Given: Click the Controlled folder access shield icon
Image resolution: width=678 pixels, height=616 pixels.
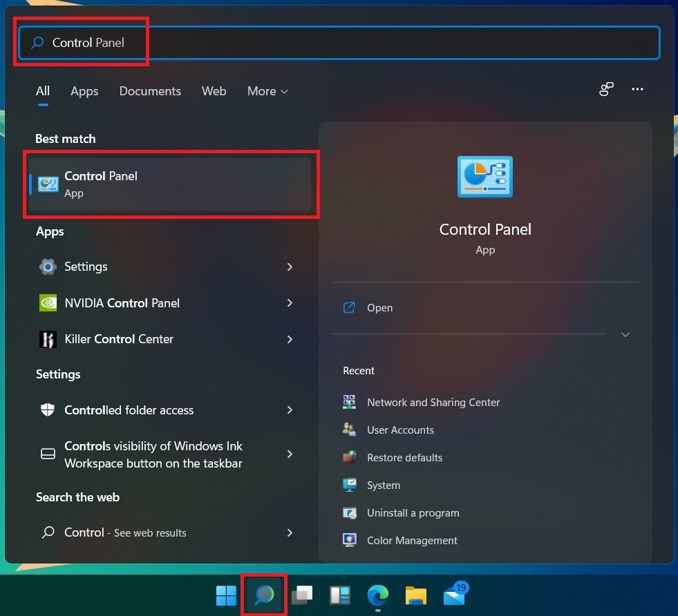Looking at the screenshot, I should [48, 410].
